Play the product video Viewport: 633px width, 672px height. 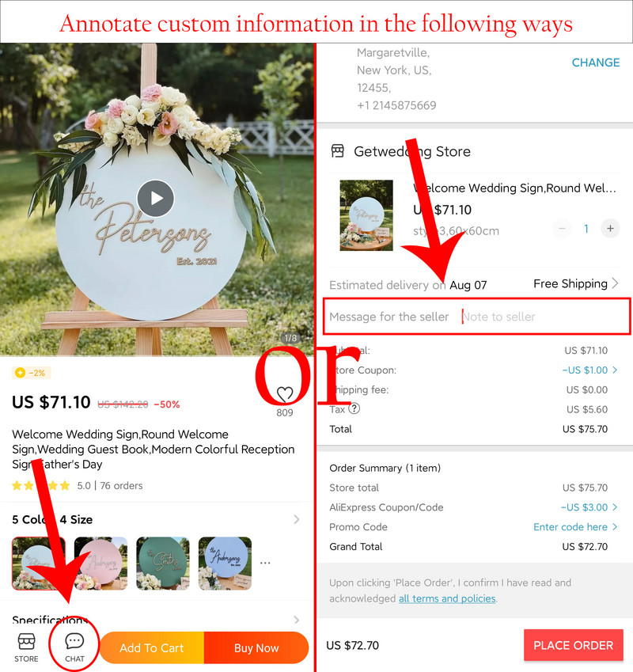click(155, 199)
